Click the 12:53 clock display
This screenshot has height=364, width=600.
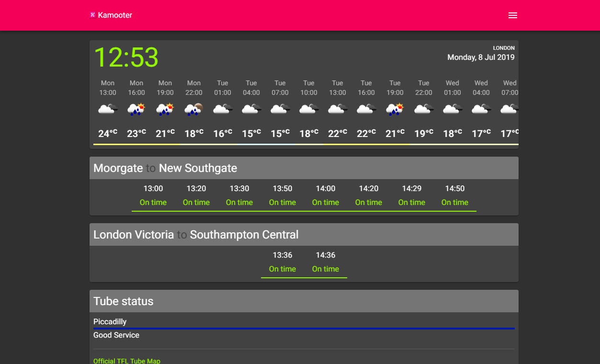[126, 57]
